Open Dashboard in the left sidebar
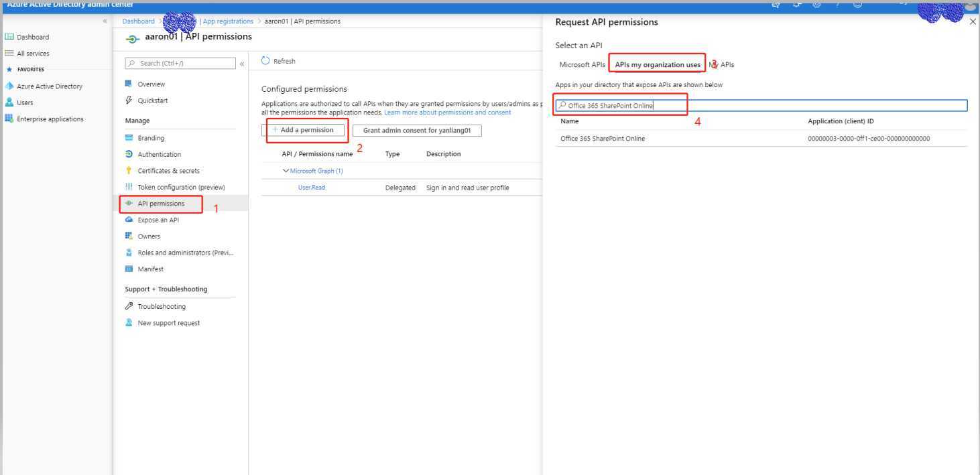The height and width of the screenshot is (475, 980). tap(32, 37)
